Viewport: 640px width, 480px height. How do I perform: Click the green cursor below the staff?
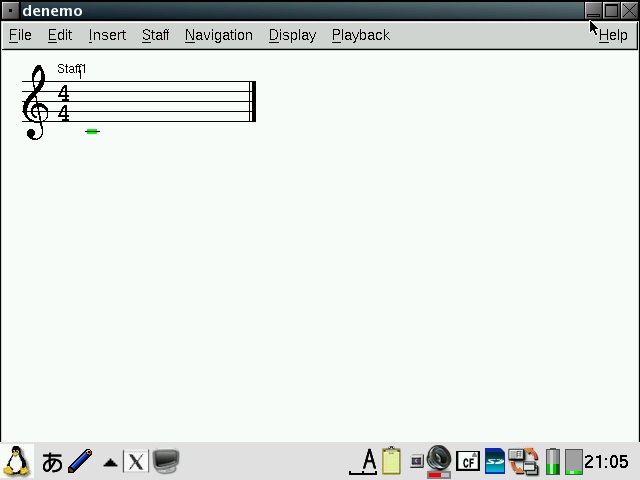click(92, 131)
